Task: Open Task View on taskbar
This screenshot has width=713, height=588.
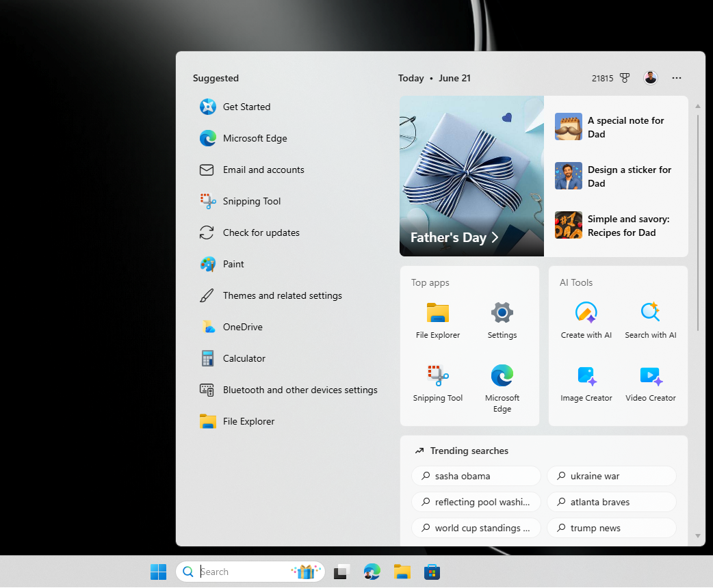Action: point(341,572)
